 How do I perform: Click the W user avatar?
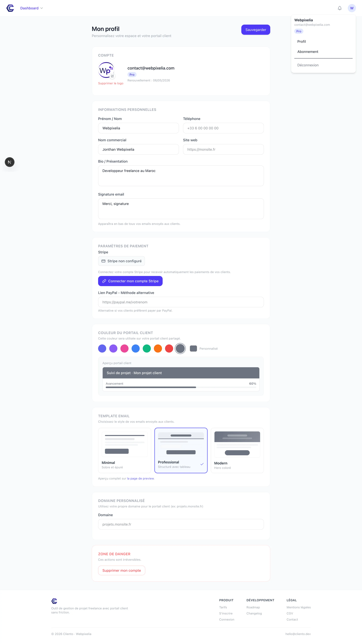point(351,8)
